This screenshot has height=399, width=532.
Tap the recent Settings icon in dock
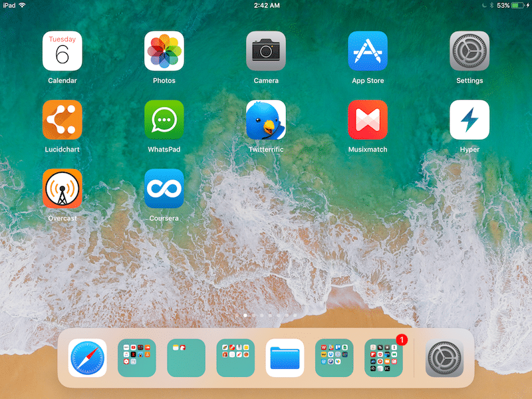(x=445, y=358)
